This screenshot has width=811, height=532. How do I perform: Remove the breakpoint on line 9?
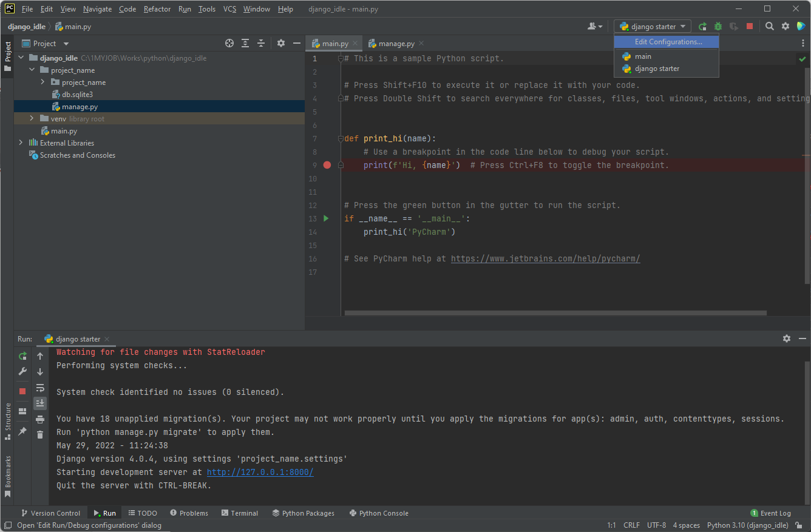[x=327, y=165]
